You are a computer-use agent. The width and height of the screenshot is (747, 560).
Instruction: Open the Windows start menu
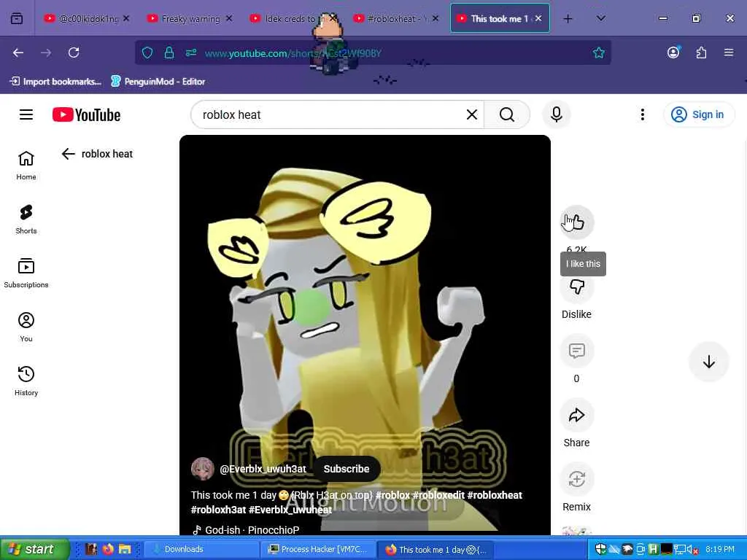click(x=34, y=549)
